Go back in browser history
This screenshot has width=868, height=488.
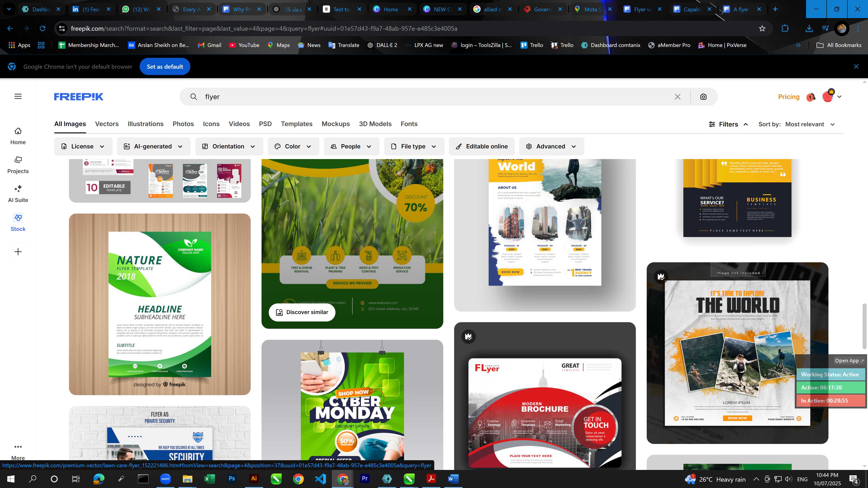(10, 29)
